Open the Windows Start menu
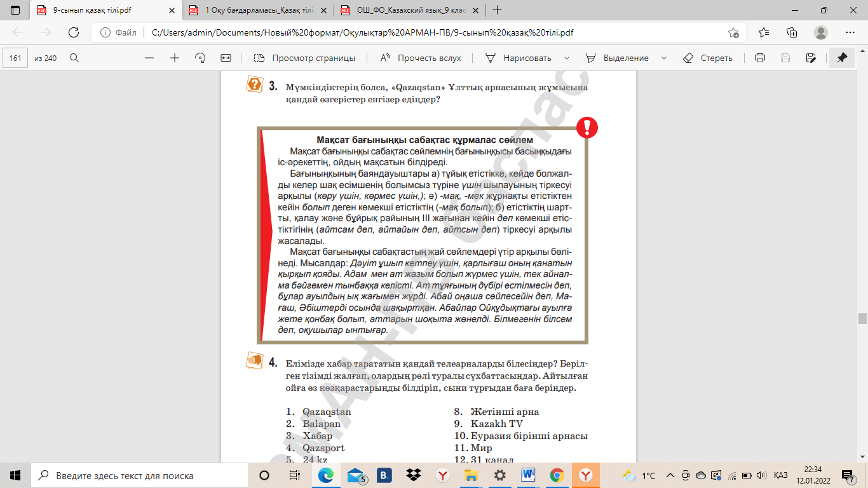 (15, 475)
